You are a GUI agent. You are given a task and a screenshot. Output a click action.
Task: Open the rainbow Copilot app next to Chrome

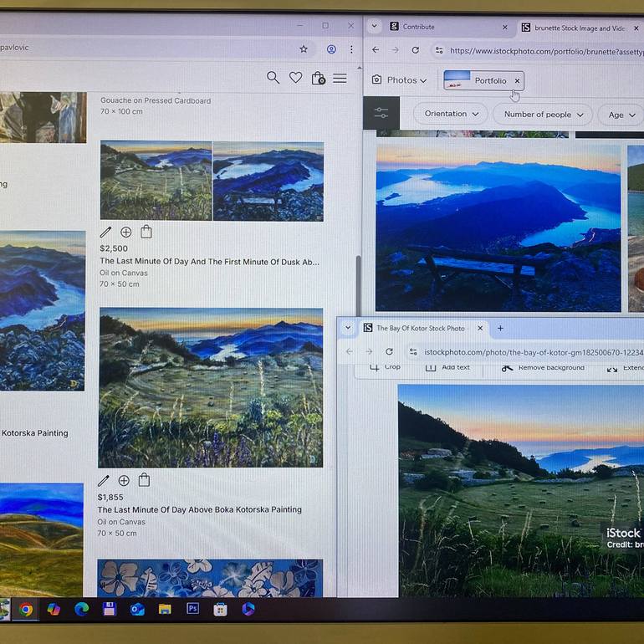click(54, 610)
